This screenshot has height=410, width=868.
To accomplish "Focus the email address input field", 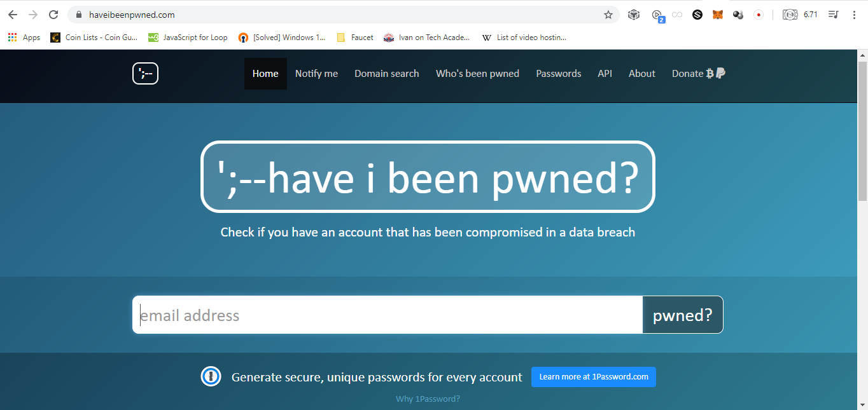I will click(x=388, y=315).
